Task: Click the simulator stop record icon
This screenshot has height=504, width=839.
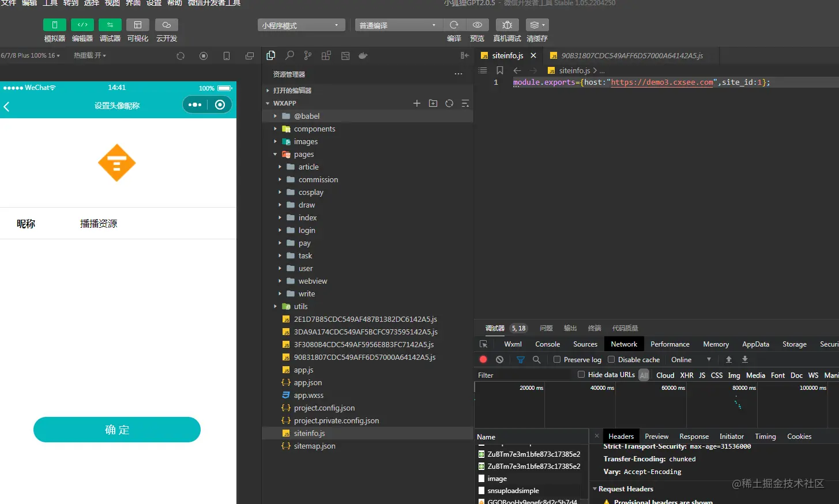Action: pos(204,56)
